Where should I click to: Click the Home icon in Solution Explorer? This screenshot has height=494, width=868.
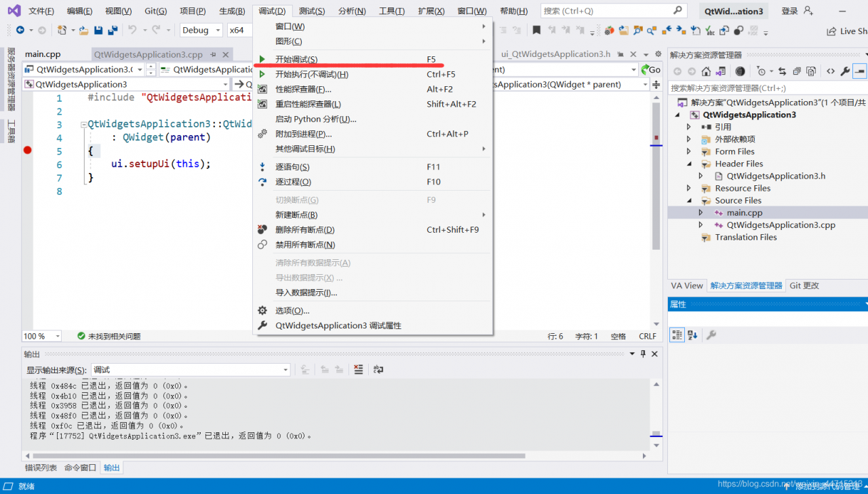pyautogui.click(x=706, y=71)
